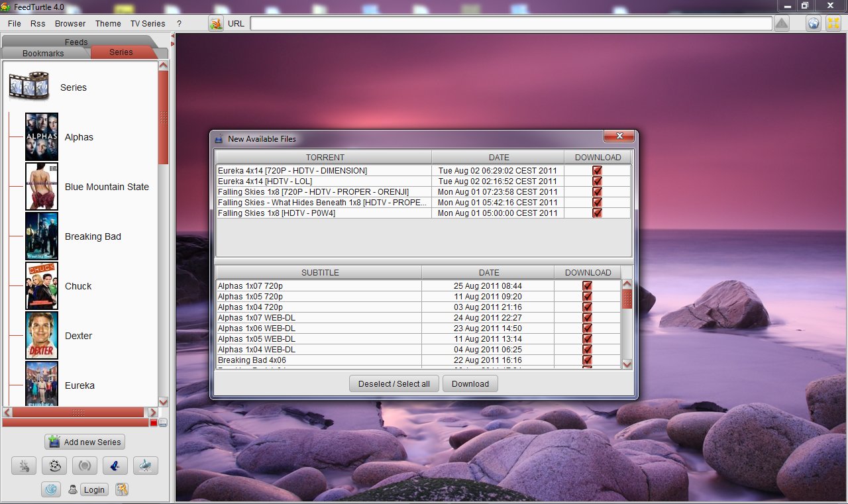Click the Add new Series button
The image size is (848, 504).
[x=85, y=442]
